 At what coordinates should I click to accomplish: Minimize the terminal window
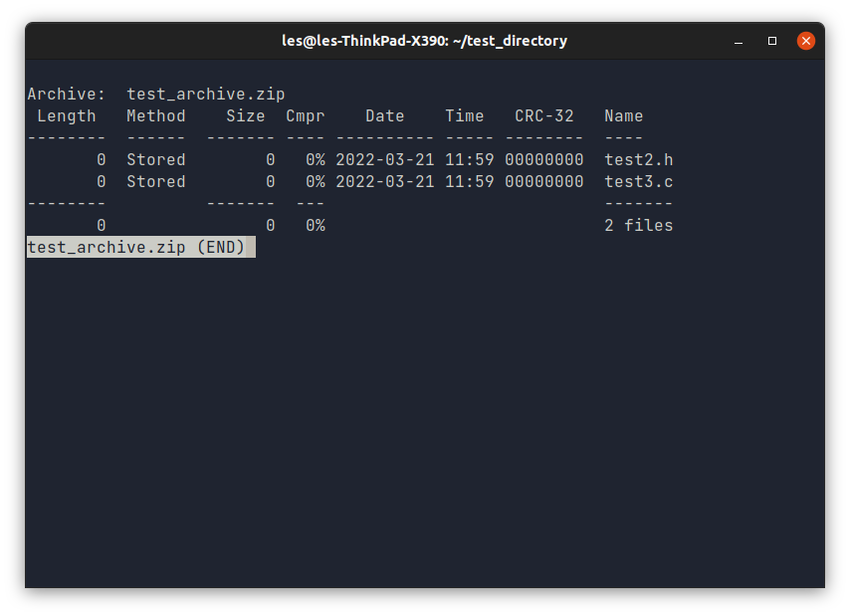tap(738, 41)
